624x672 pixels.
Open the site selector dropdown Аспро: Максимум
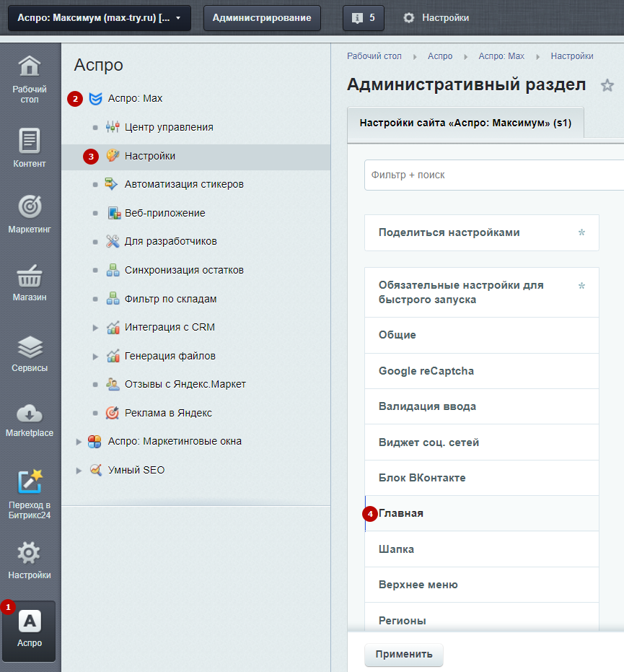[100, 18]
